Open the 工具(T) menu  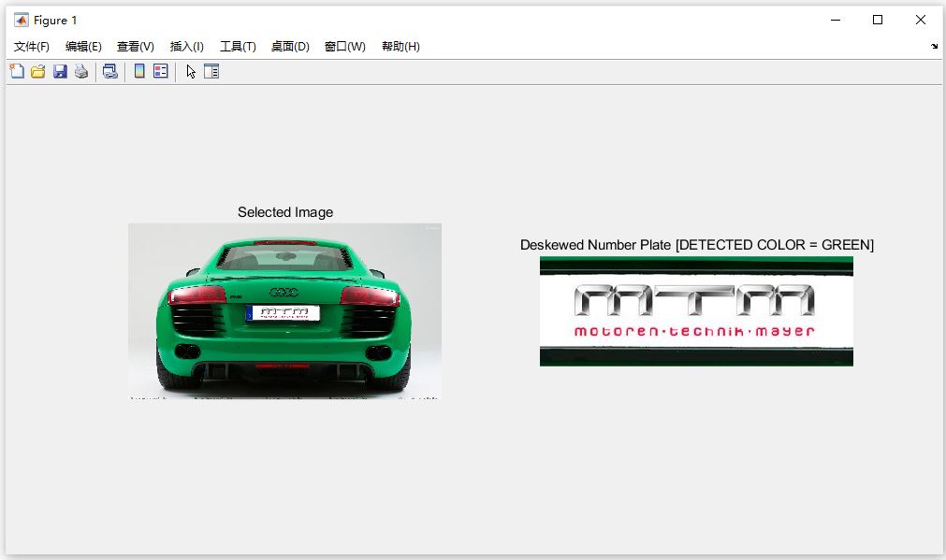238,47
